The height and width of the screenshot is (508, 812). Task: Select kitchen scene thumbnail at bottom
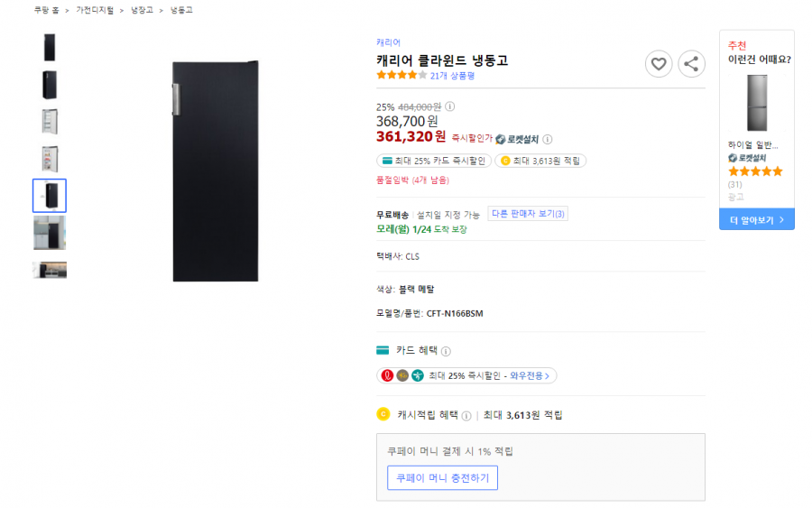click(x=50, y=270)
